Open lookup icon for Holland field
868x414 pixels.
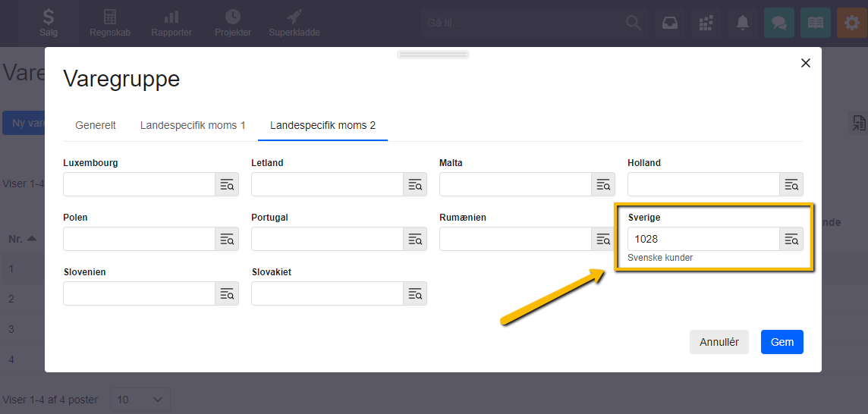791,184
